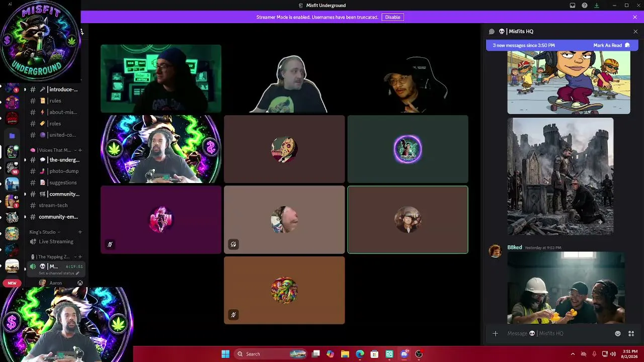
Task: Join the Live Streaming voice channel
Action: tap(56, 241)
